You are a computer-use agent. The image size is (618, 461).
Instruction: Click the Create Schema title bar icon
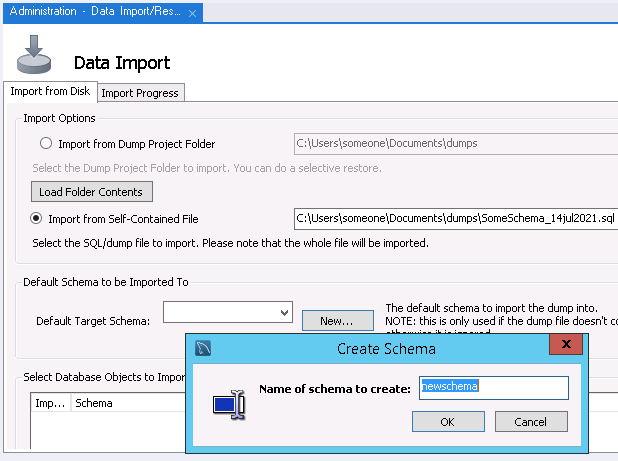[x=204, y=348]
